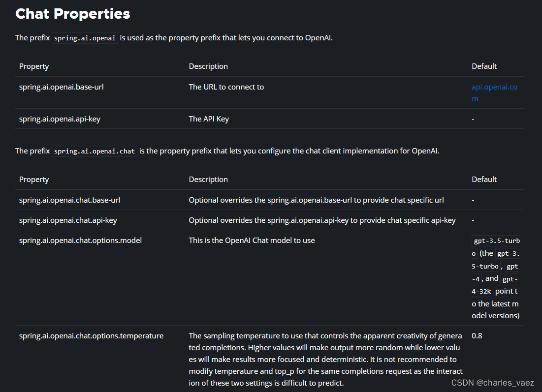Click the spring.ai.openai.chat.api-key property cell
Image resolution: width=542 pixels, height=392 pixels.
pos(68,220)
